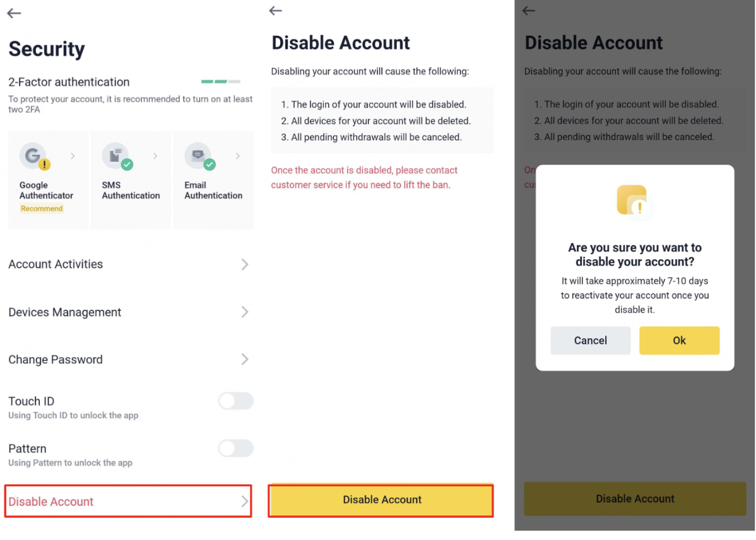The image size is (756, 540).
Task: Tap chevron beside Google Authenticator card
Action: tap(73, 156)
